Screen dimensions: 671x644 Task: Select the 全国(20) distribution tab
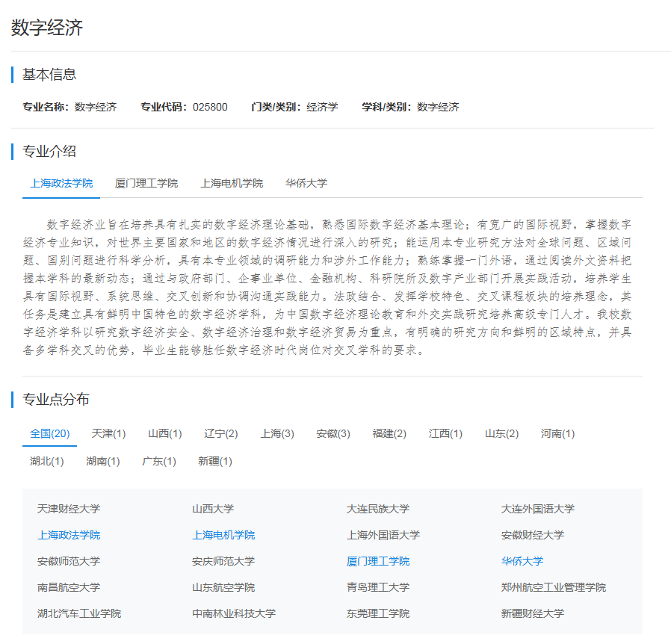49,433
